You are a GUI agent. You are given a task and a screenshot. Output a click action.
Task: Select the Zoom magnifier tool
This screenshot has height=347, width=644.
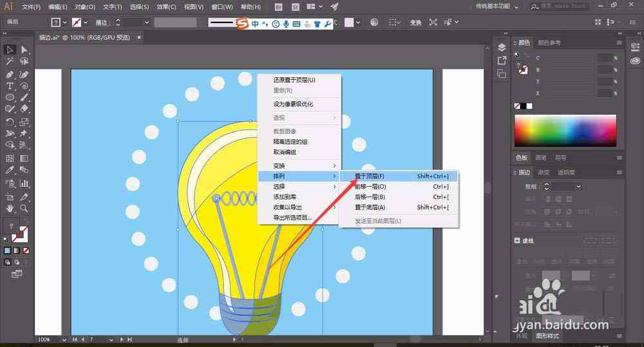(x=24, y=209)
